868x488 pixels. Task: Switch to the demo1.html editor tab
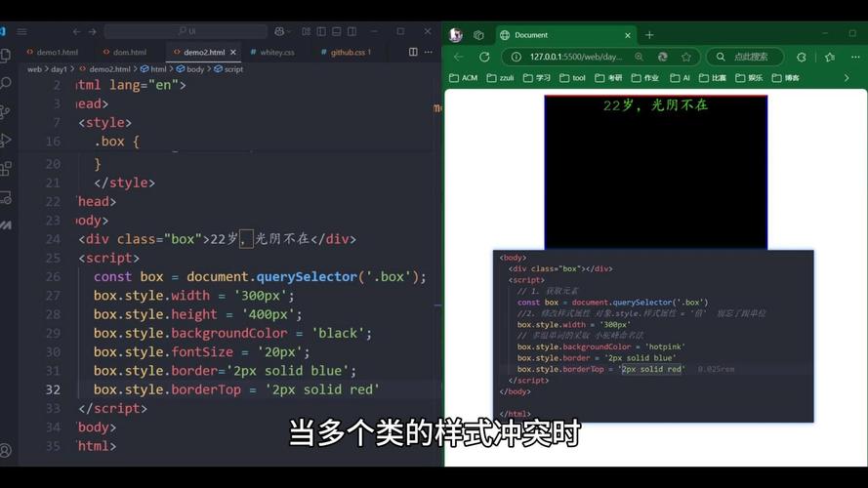[56, 52]
